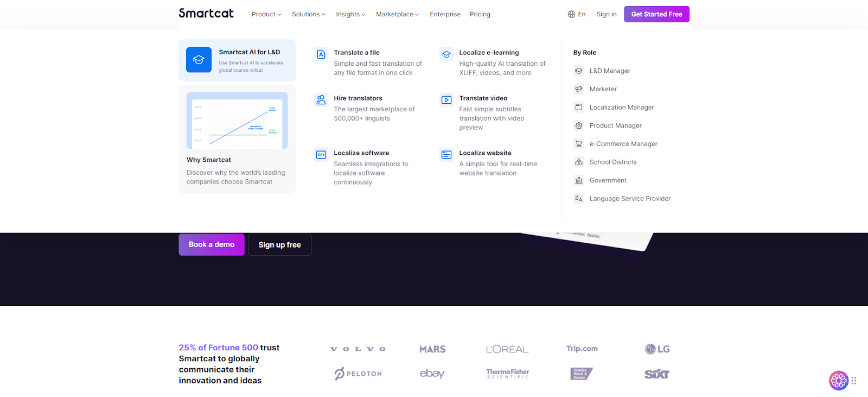Screen dimensions: 868x397
Task: Click the Peloton logo
Action: [x=358, y=374]
